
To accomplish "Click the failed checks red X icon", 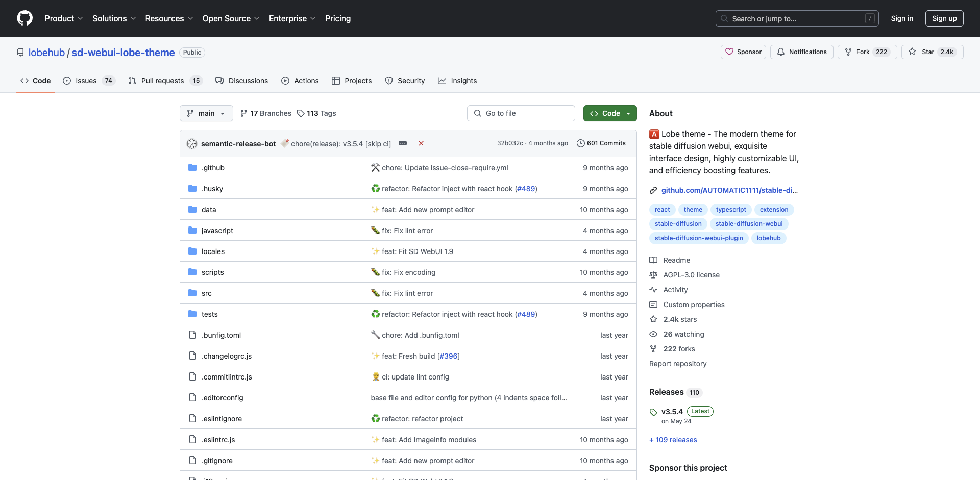I will coord(421,143).
